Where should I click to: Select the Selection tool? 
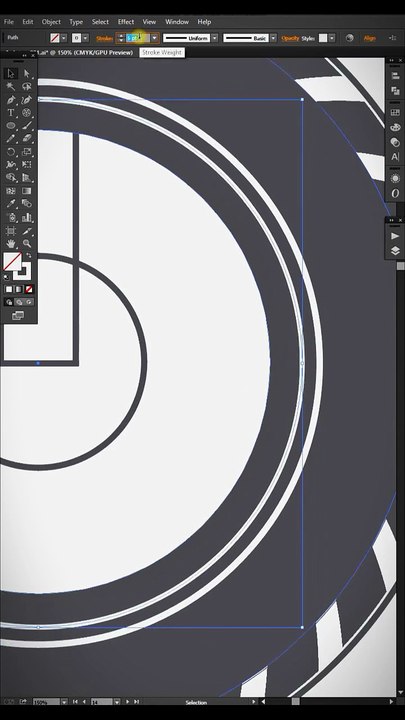tap(11, 73)
